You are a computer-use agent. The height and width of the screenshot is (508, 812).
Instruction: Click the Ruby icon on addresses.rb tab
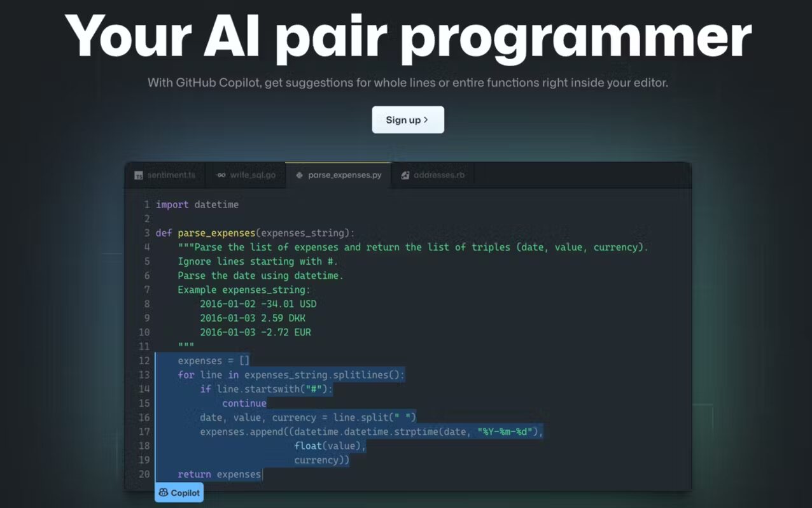pyautogui.click(x=405, y=175)
